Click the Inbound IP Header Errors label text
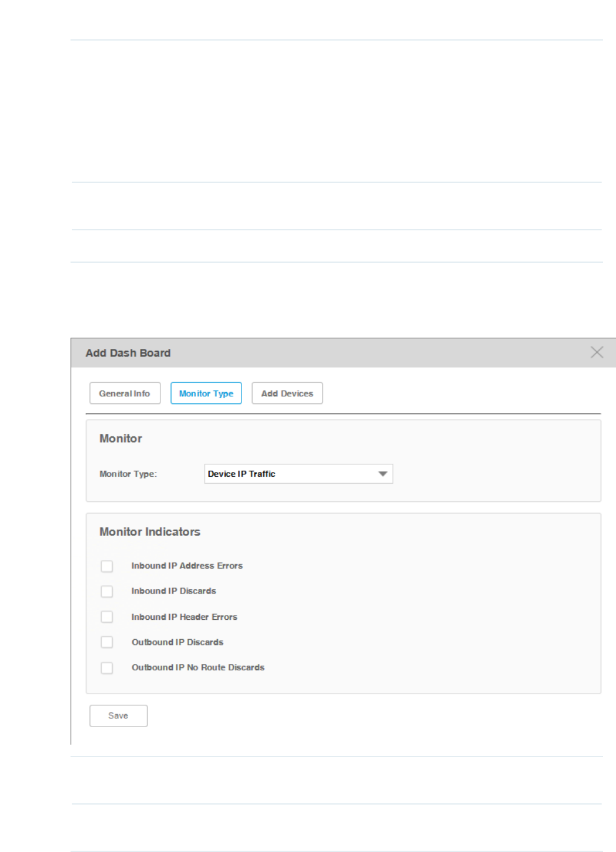The width and height of the screenshot is (616, 852). tap(184, 617)
